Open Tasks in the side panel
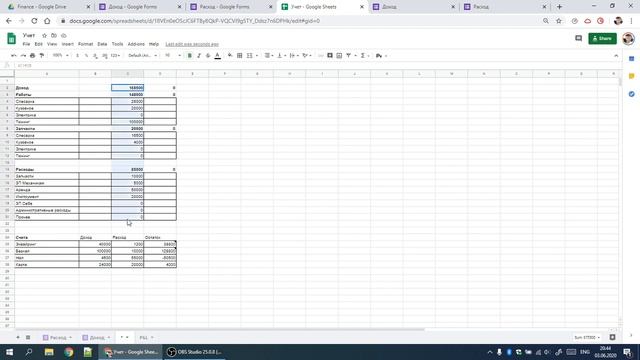This screenshot has height=360, width=640. (631, 94)
